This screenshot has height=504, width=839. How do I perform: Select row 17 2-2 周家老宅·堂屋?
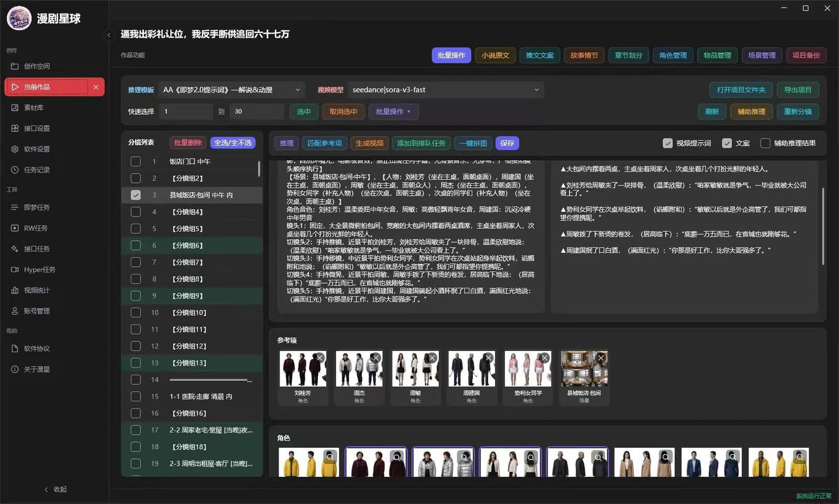(x=192, y=430)
